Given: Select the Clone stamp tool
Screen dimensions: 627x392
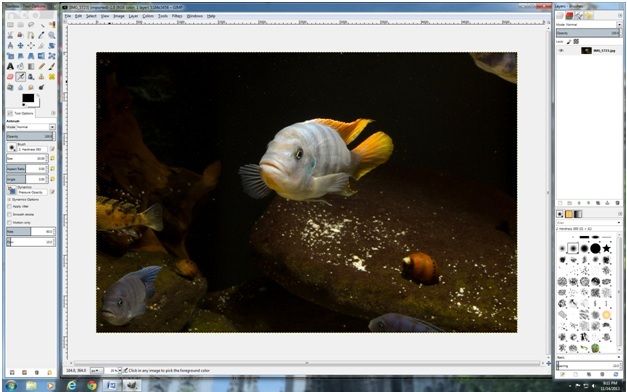Looking at the screenshot, I should (x=41, y=76).
